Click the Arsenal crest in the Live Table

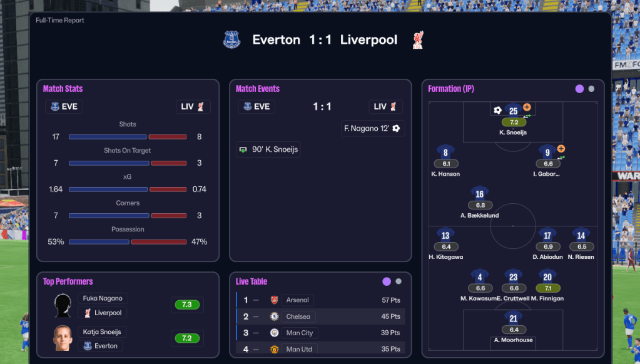pyautogui.click(x=274, y=300)
